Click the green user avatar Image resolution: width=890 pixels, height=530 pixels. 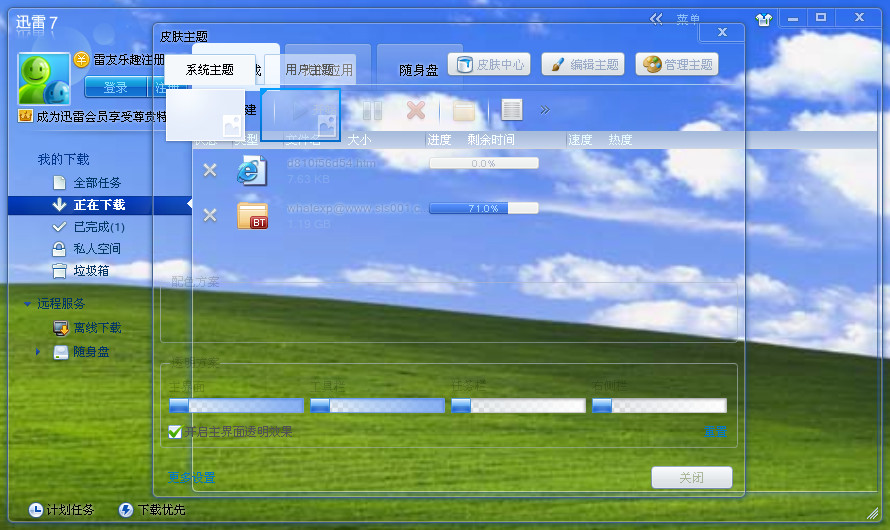coord(44,78)
